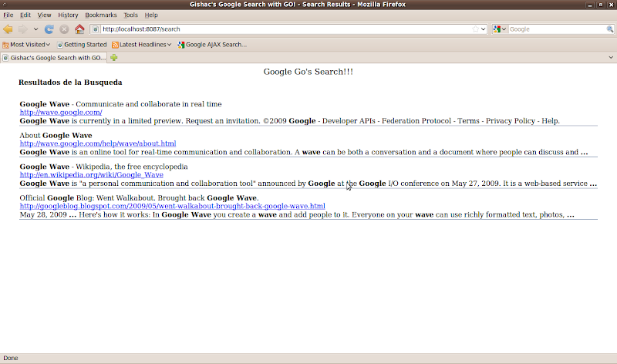Open a new tab with plus icon
Screen dimensions: 617x364
(113, 58)
